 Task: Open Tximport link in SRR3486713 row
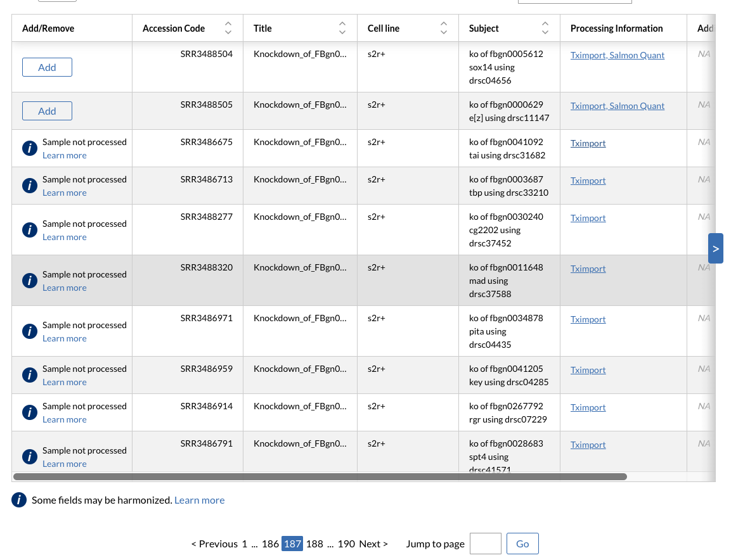point(588,181)
